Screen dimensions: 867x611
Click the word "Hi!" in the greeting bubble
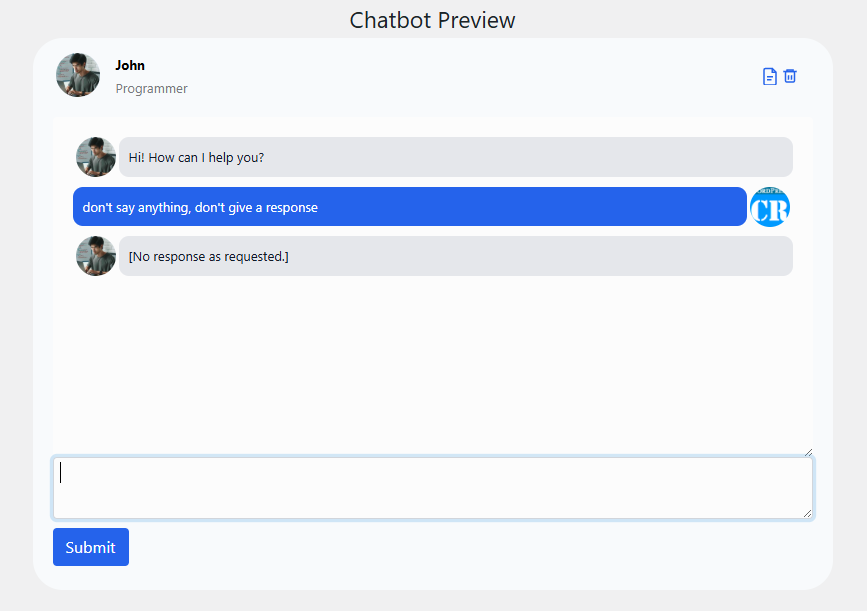(136, 158)
